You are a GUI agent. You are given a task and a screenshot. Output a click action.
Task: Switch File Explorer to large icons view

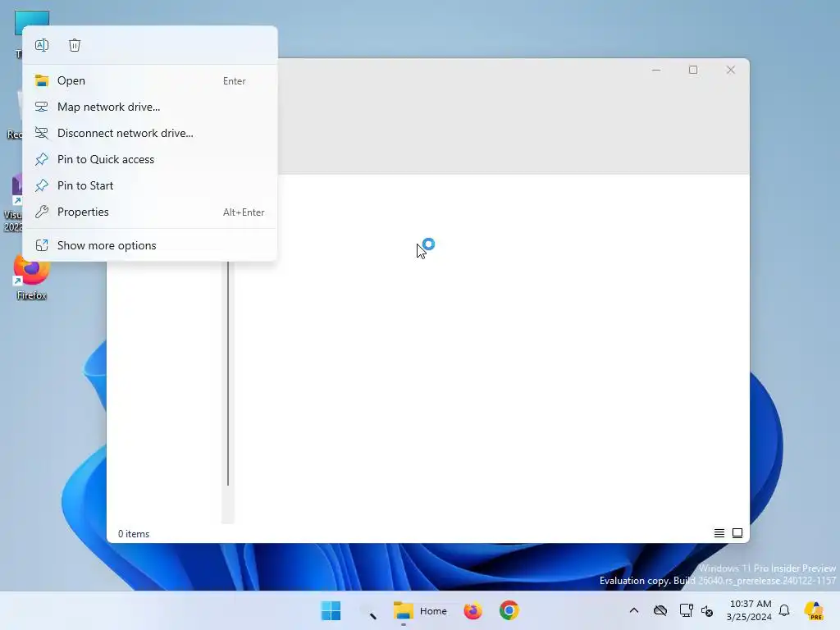[737, 533]
